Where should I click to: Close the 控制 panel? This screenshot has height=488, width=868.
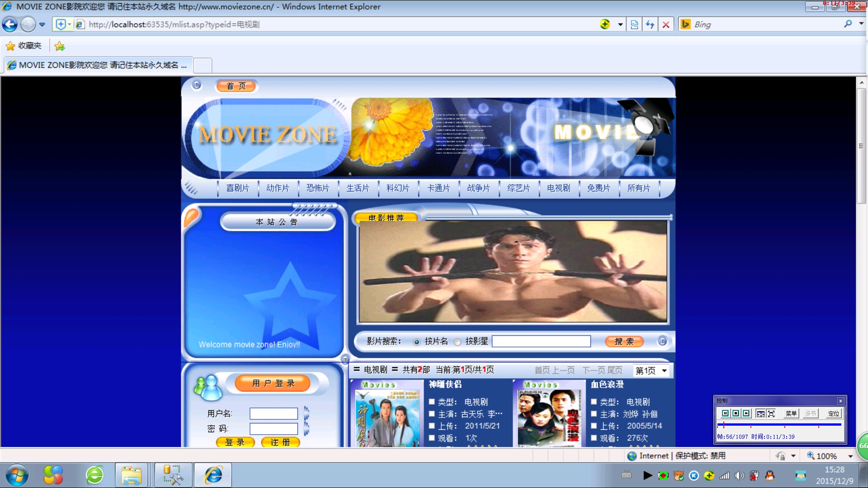coord(840,401)
